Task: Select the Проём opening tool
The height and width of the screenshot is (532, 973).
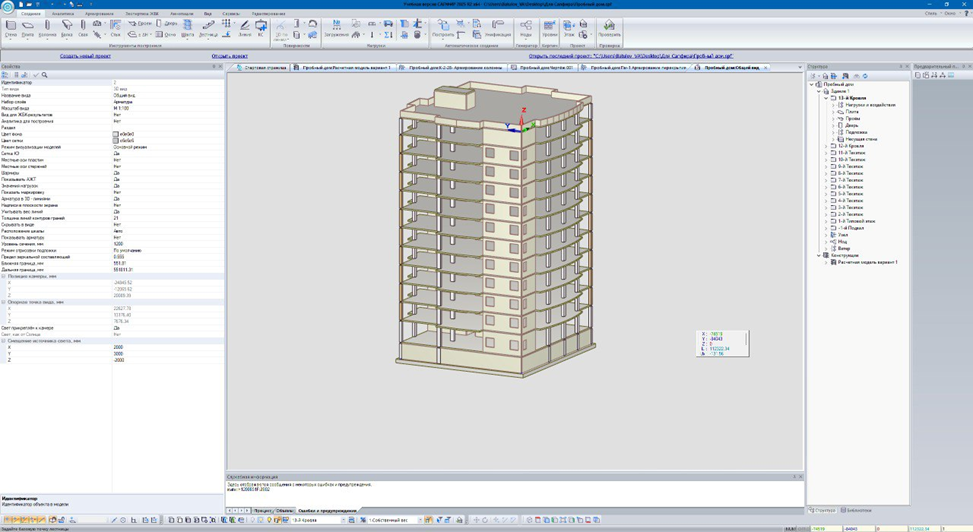Action: click(140, 23)
